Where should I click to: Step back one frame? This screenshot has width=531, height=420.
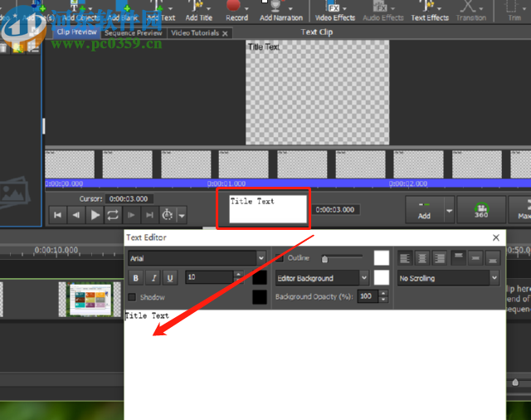pyautogui.click(x=76, y=215)
